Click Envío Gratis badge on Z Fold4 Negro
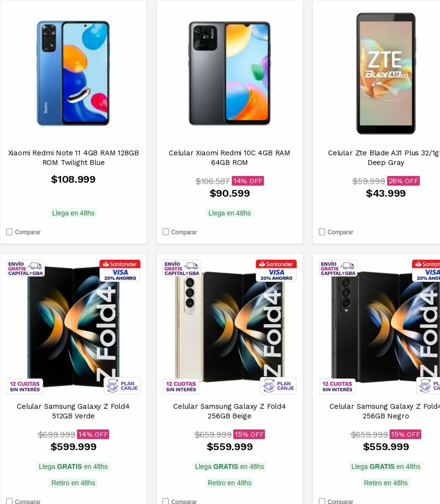This screenshot has width=440, height=504. tap(338, 269)
